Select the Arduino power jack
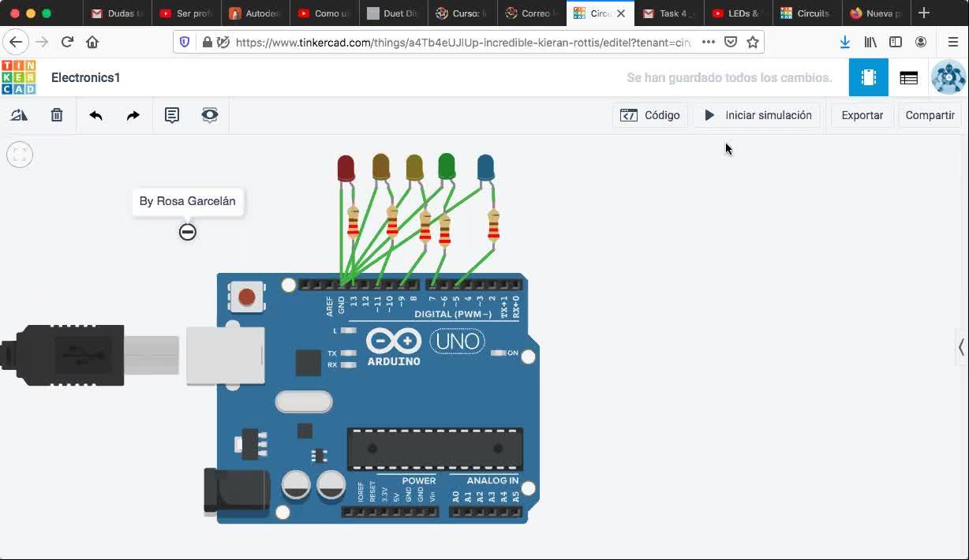 (x=236, y=493)
